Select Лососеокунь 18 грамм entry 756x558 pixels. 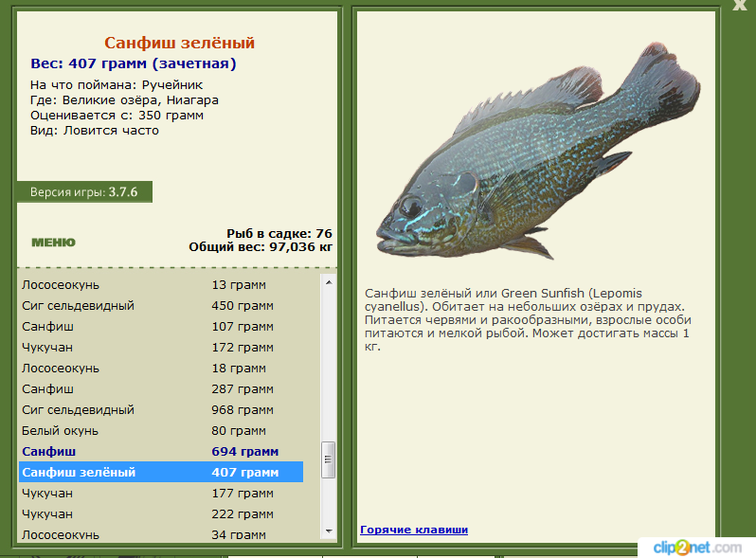click(161, 368)
